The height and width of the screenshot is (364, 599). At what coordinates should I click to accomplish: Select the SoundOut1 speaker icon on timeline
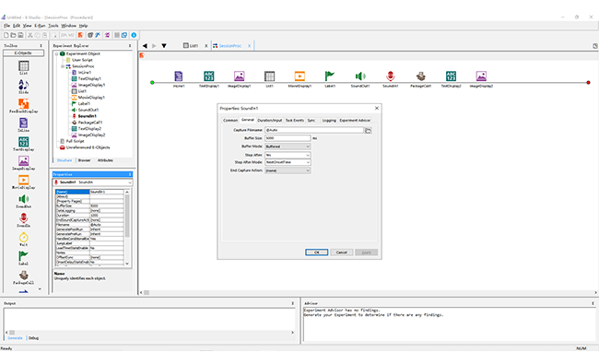pos(360,76)
